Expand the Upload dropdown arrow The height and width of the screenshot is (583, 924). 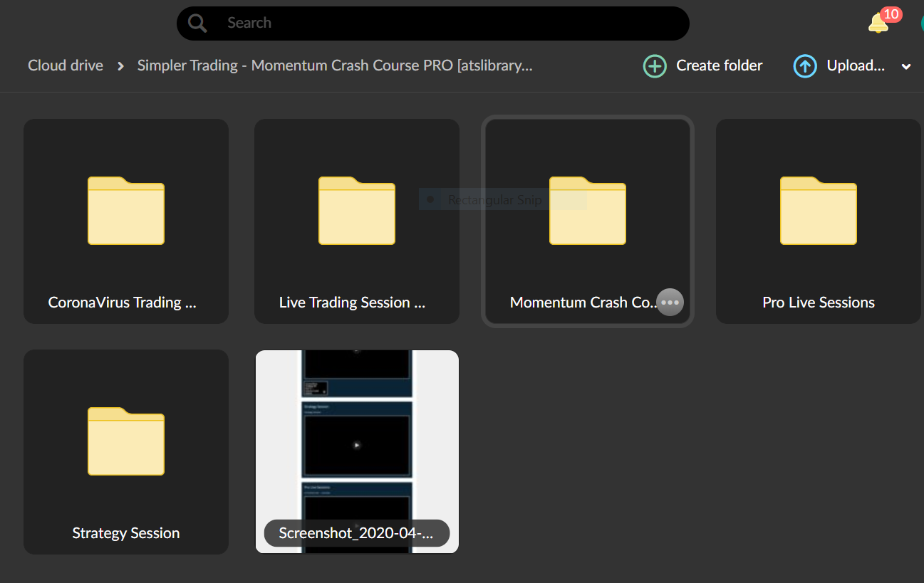click(906, 67)
